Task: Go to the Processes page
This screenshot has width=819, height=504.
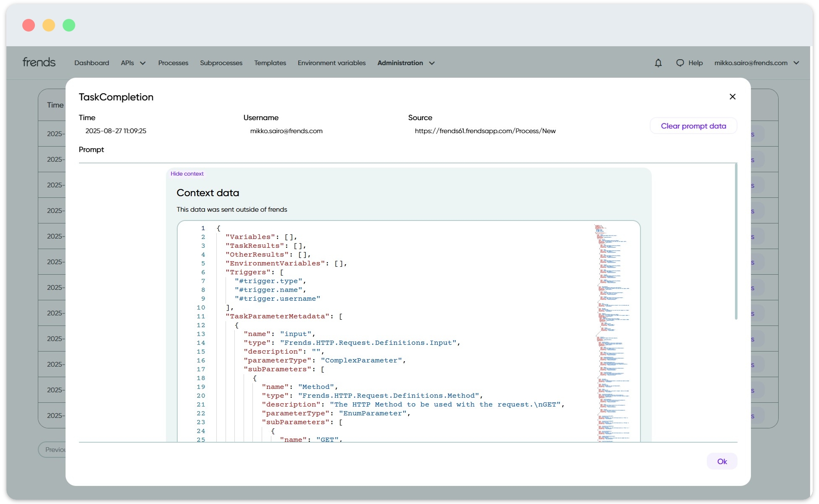Action: [x=173, y=63]
